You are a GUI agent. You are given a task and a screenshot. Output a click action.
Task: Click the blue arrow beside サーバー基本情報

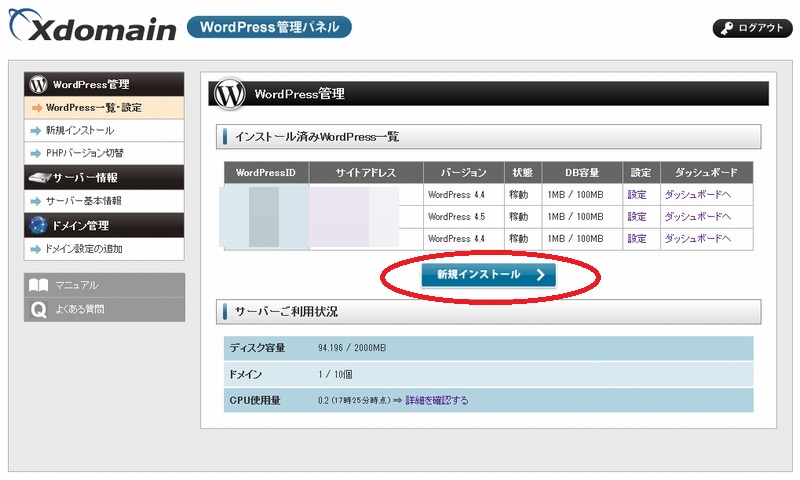pos(35,201)
